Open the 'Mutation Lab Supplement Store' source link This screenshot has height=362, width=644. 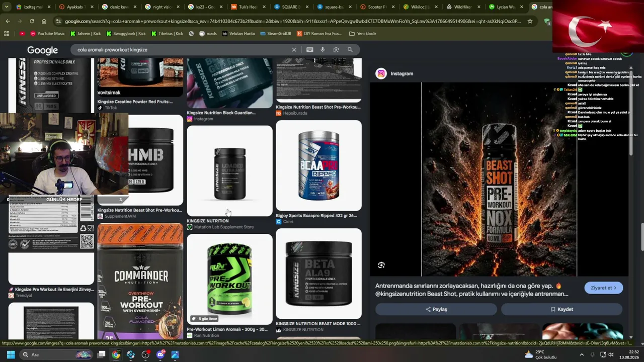click(224, 227)
